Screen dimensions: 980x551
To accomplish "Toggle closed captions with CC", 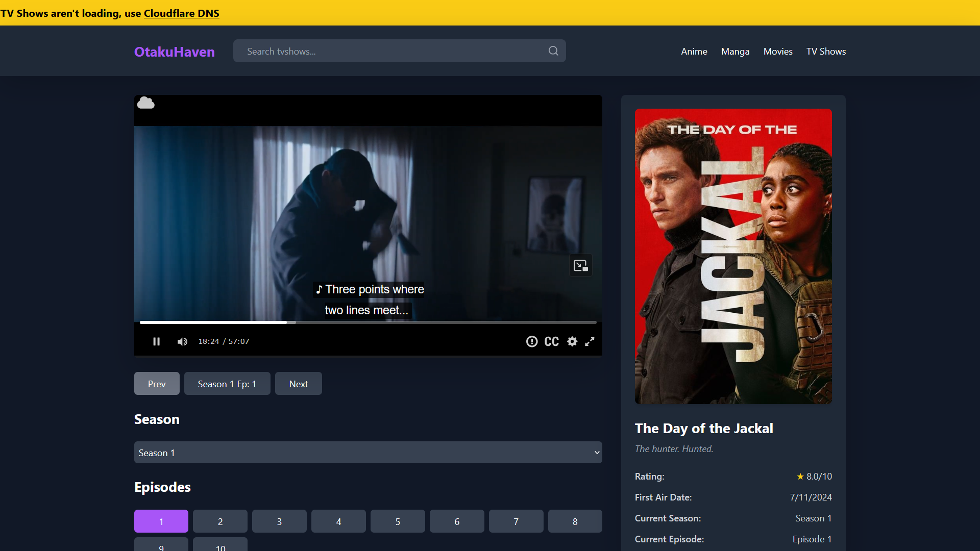I will [x=551, y=341].
